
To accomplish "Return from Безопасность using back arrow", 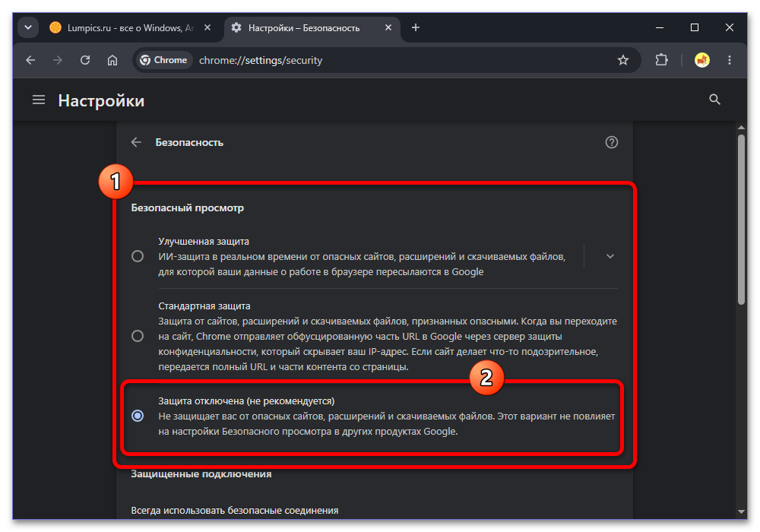I will (x=136, y=142).
